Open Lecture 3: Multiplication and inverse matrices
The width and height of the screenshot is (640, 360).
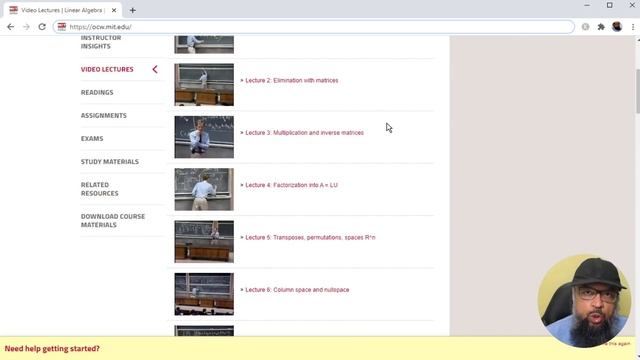pyautogui.click(x=304, y=133)
